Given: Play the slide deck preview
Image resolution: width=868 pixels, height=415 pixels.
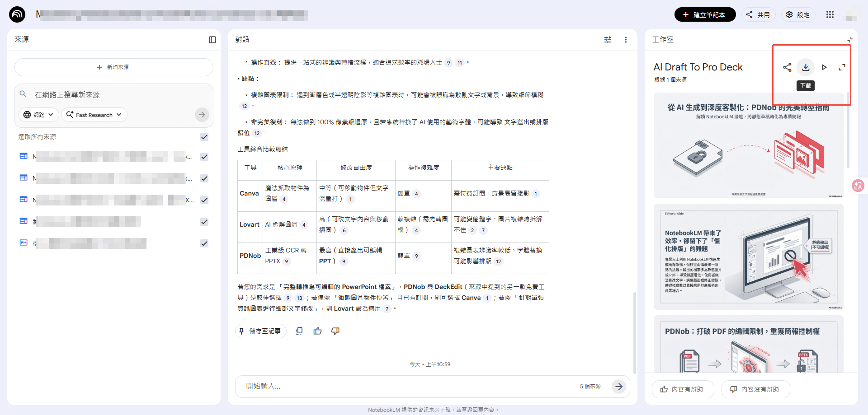Looking at the screenshot, I should pyautogui.click(x=824, y=67).
